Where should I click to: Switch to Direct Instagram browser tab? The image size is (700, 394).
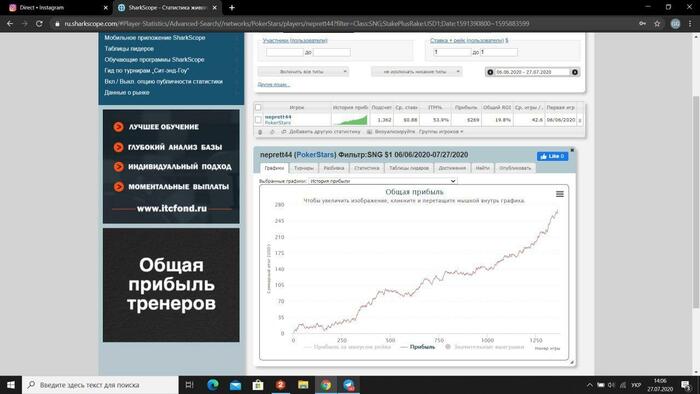(57, 8)
